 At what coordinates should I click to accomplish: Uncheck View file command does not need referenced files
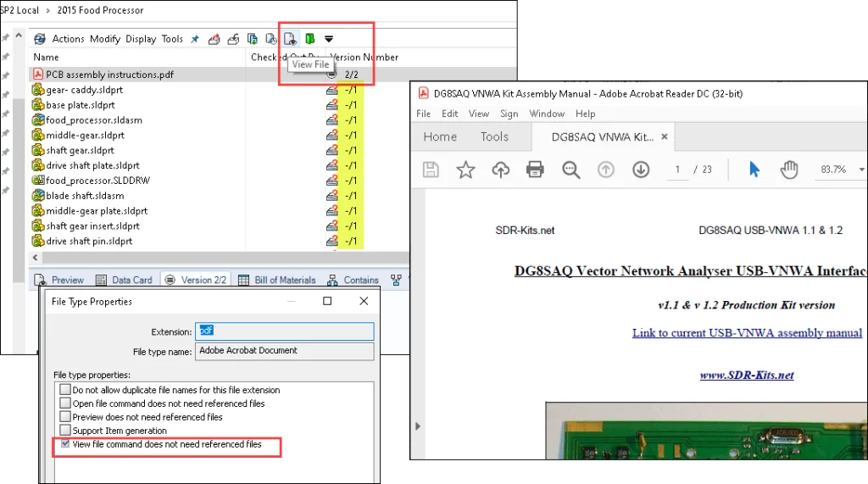point(64,444)
